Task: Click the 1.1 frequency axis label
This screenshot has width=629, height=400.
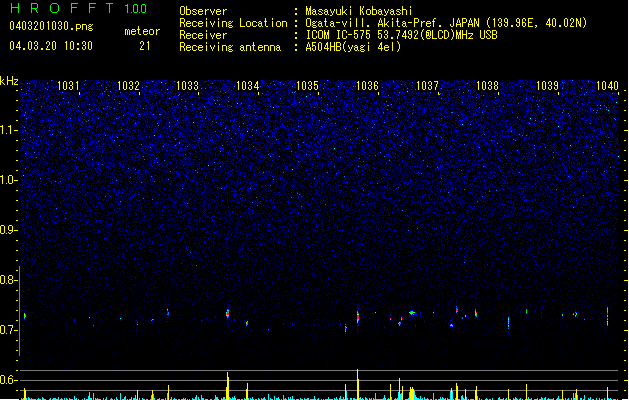Action: 9,130
